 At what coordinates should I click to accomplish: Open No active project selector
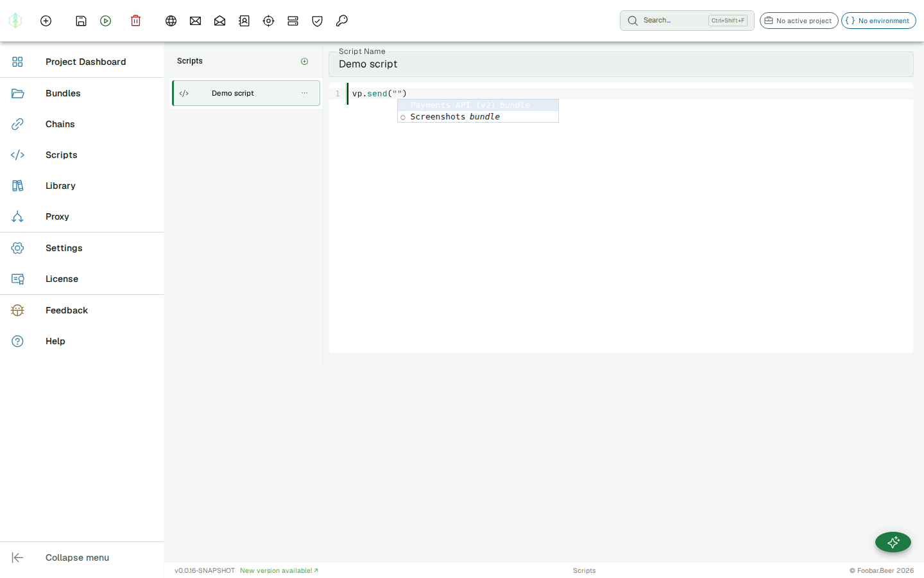799,21
